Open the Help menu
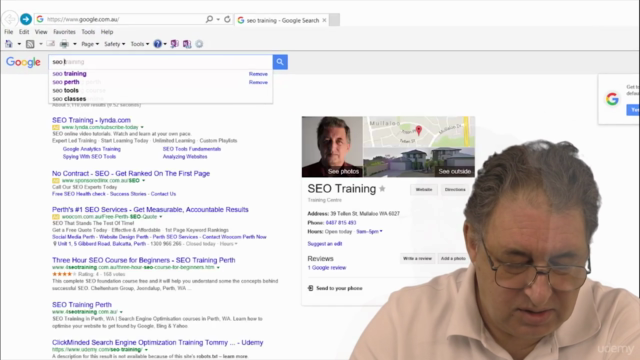Viewport: 640px width, 360px height. (x=107, y=32)
